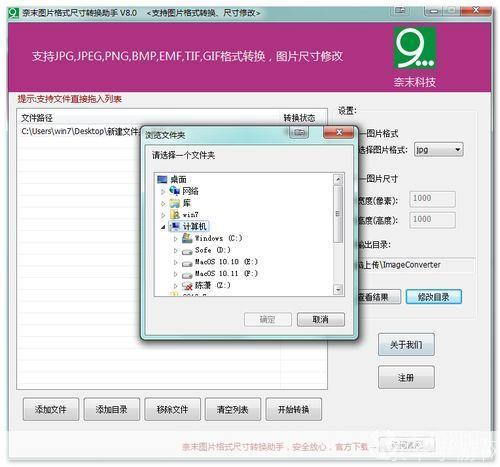Close the 浏览文件夹 dialog
500x467 pixels.
pos(339,133)
